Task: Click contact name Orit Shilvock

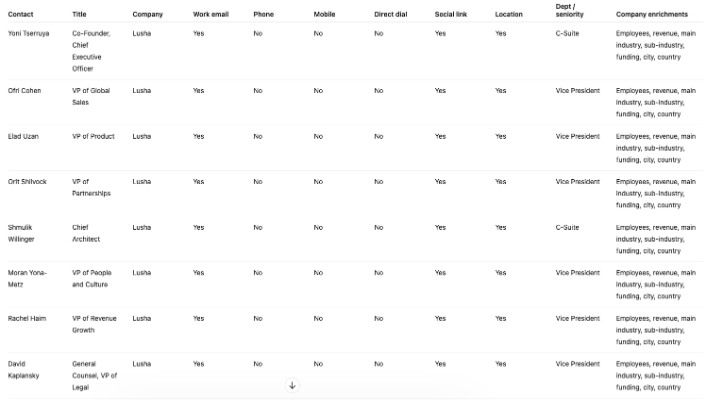Action: click(x=27, y=181)
